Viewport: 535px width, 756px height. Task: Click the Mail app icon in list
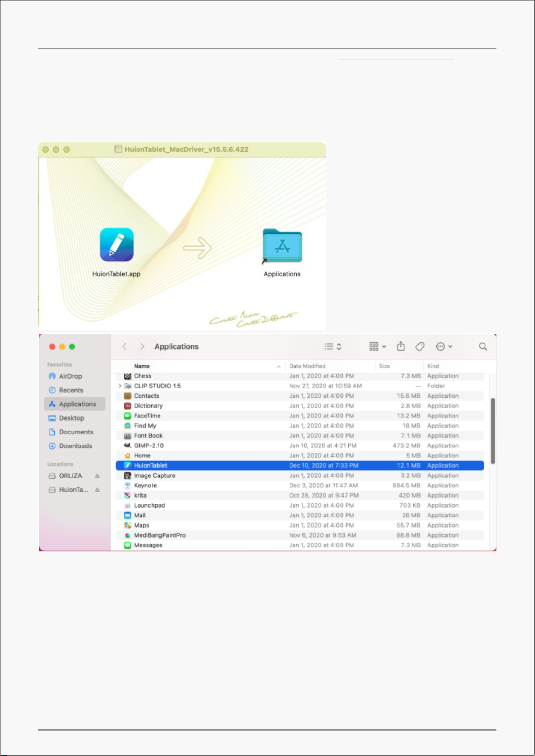tap(127, 516)
